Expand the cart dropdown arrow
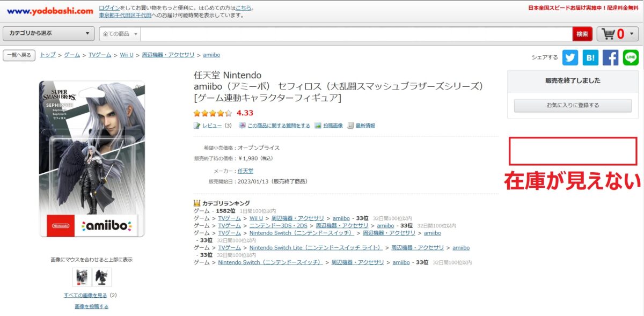Screen dimensions: 644x316 (x=631, y=34)
